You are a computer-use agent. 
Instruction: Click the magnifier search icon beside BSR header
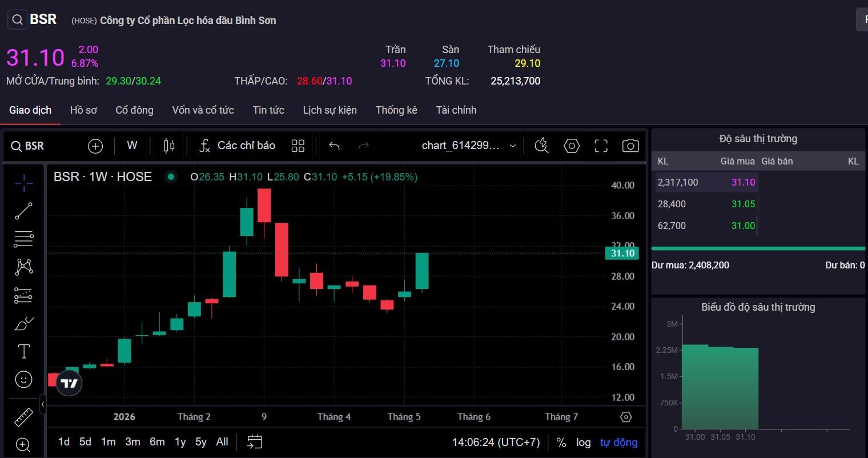pyautogui.click(x=17, y=19)
